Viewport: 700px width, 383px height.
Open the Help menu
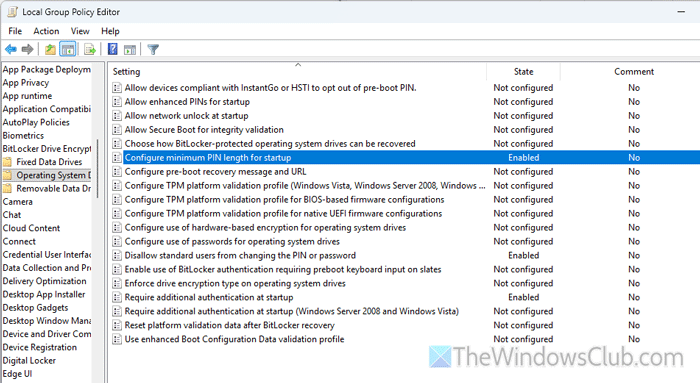click(110, 31)
